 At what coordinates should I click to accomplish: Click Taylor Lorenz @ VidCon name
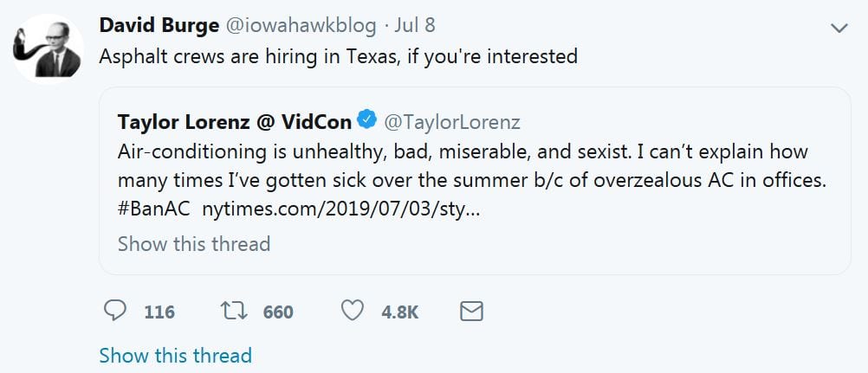pyautogui.click(x=234, y=120)
